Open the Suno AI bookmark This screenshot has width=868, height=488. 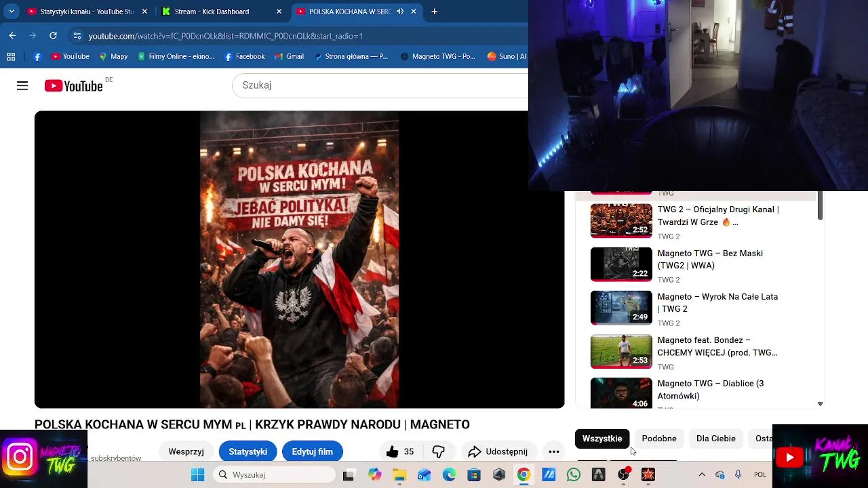(506, 56)
